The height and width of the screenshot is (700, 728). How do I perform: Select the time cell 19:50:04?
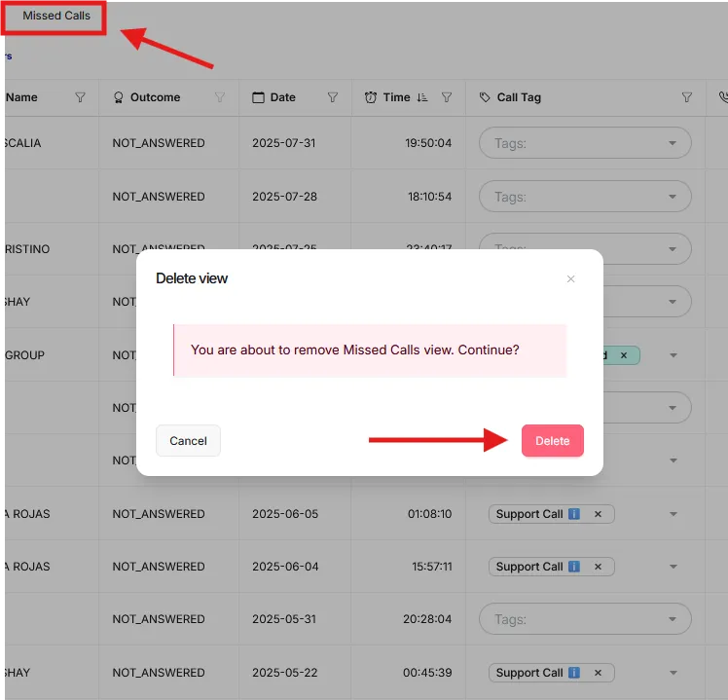pyautogui.click(x=428, y=142)
